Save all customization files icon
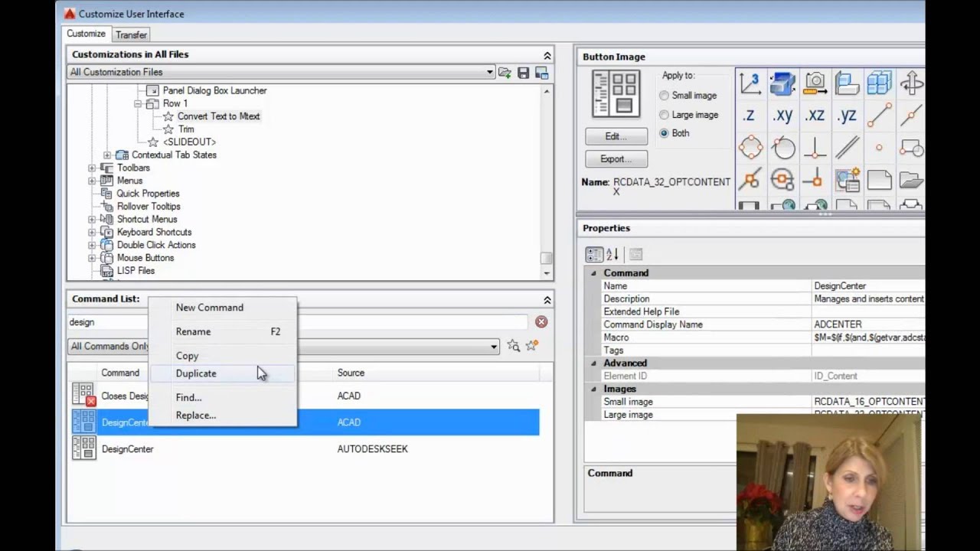980x551 pixels. [x=523, y=73]
